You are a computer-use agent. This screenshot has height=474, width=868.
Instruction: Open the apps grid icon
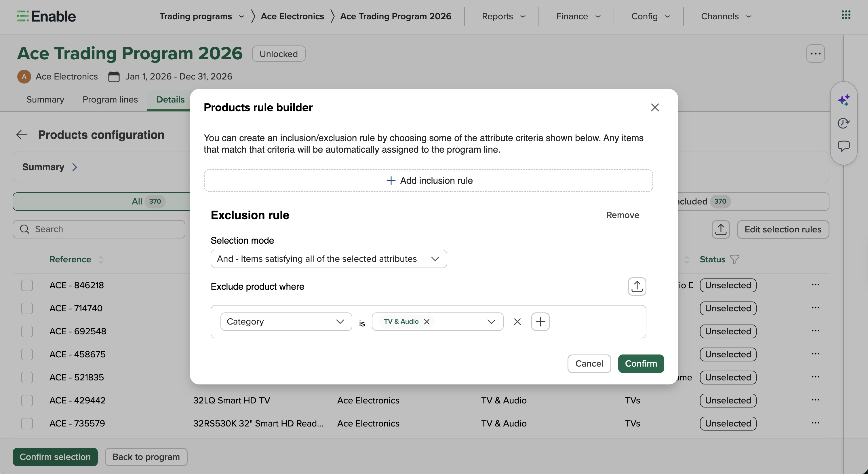pyautogui.click(x=846, y=15)
